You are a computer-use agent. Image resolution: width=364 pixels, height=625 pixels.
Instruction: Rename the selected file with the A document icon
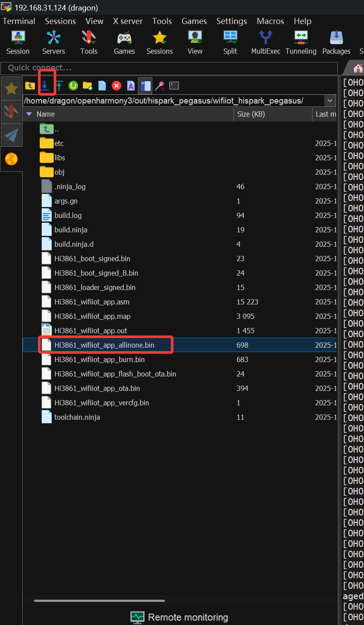(x=130, y=86)
